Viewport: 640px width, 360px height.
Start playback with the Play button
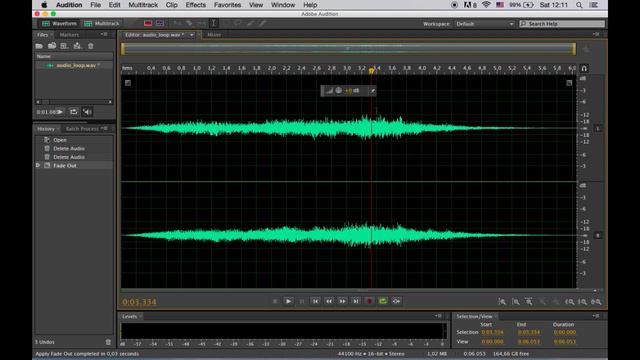(x=288, y=301)
